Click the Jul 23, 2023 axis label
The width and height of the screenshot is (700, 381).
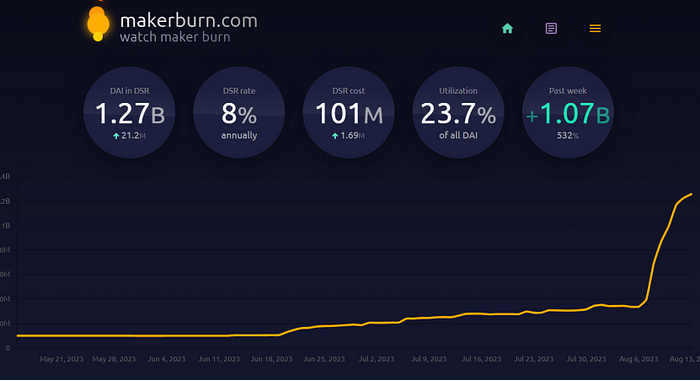(x=533, y=359)
